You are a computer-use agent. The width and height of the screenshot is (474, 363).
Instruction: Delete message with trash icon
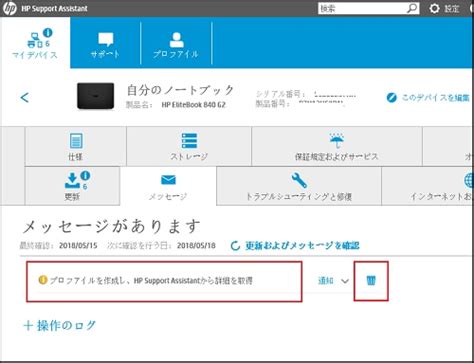pyautogui.click(x=371, y=280)
